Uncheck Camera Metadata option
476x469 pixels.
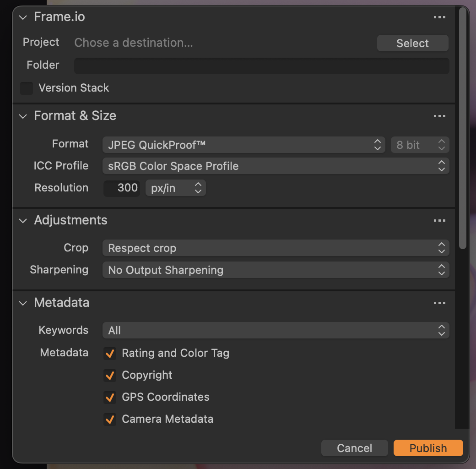tap(109, 419)
